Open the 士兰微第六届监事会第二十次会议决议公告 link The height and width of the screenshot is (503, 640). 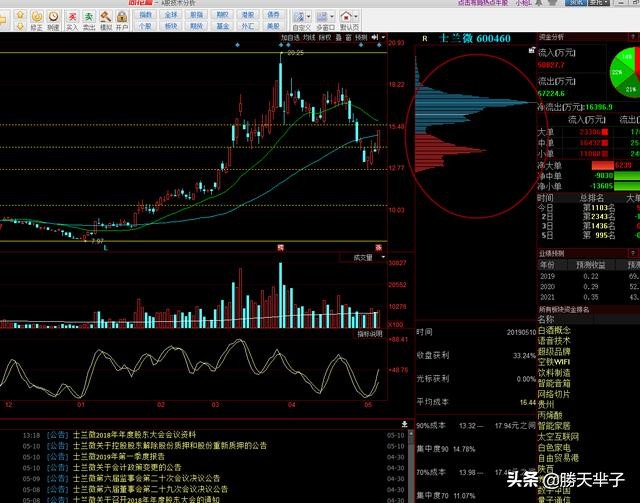click(x=147, y=478)
